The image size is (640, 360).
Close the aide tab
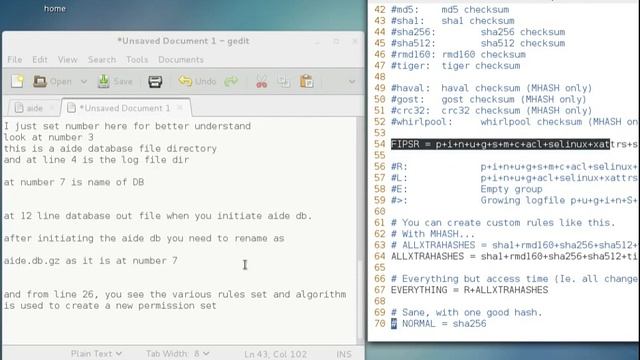click(52, 108)
